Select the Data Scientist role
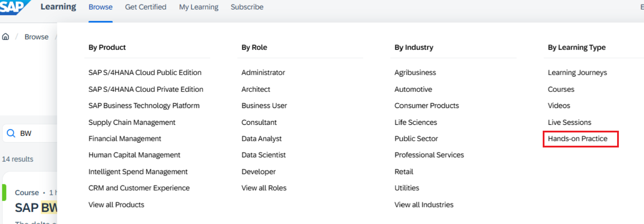The height and width of the screenshot is (224, 644). [263, 155]
